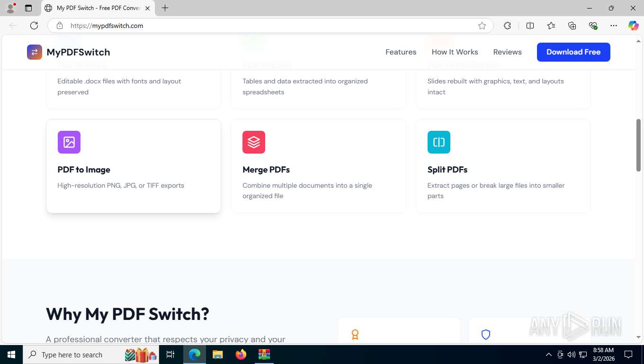Click the purple PDF to Image icon
The width and height of the screenshot is (644, 364).
(x=69, y=142)
